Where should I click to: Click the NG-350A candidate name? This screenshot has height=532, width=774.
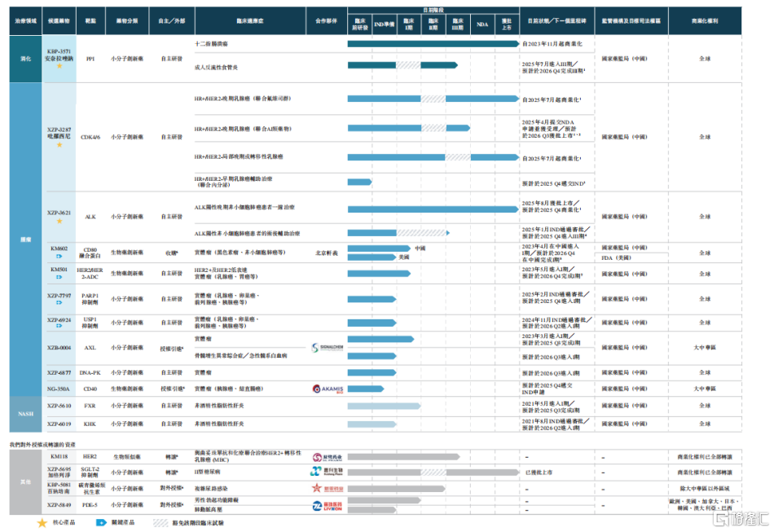[x=59, y=389]
